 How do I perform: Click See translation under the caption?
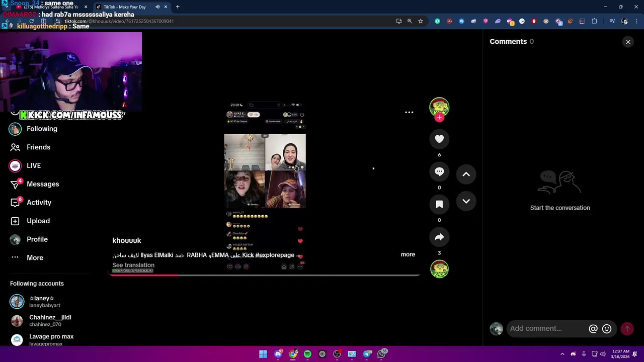(133, 265)
